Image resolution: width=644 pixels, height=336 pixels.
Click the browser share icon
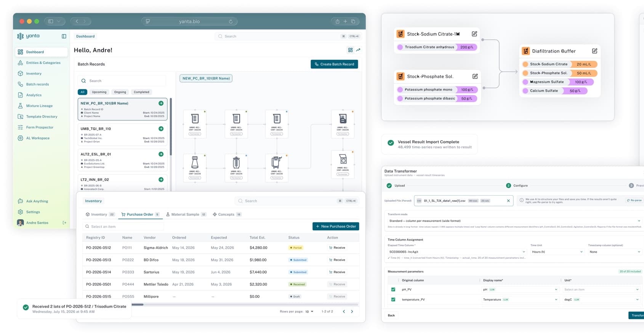[x=337, y=21]
